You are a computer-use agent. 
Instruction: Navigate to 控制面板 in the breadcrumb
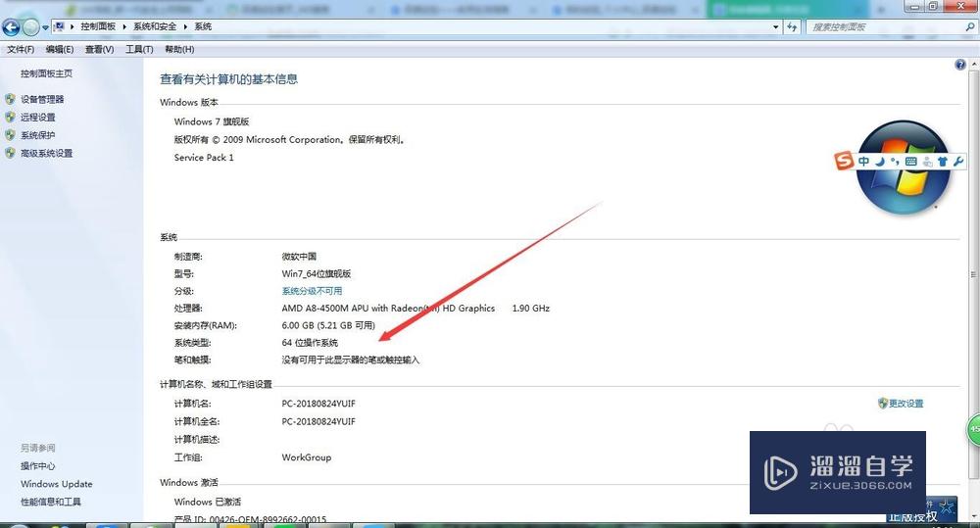coord(98,26)
